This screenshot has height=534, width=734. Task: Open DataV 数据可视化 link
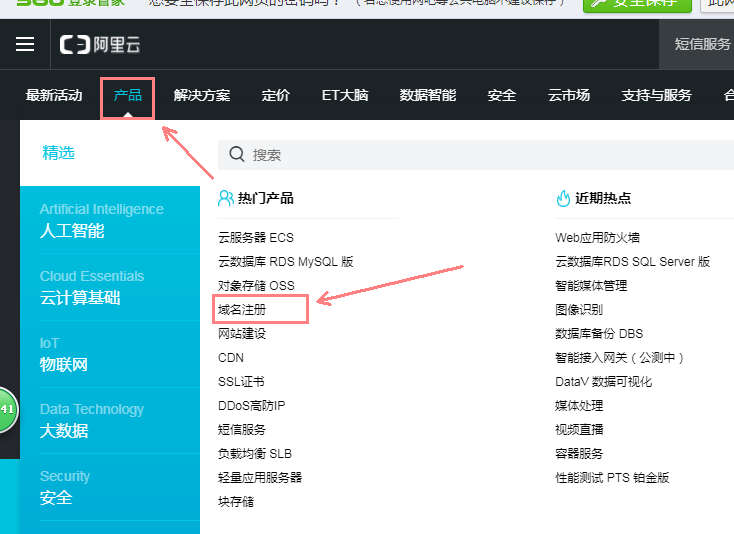(x=603, y=381)
